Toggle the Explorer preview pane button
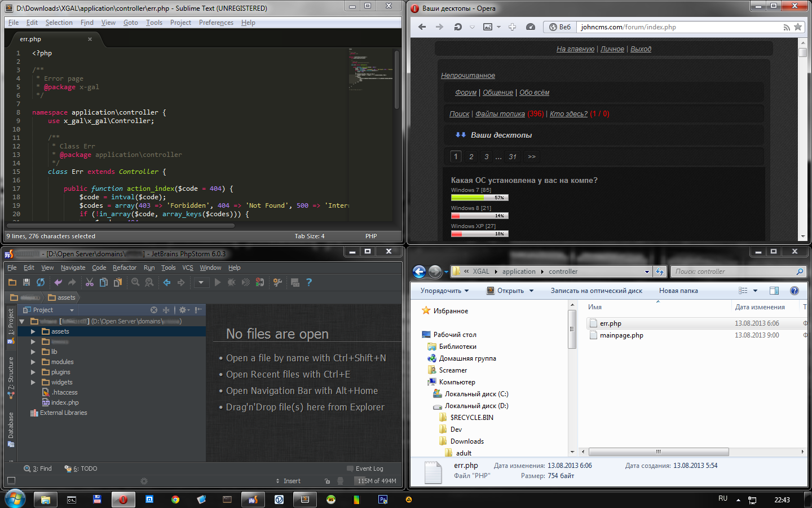The width and height of the screenshot is (812, 508). coord(774,291)
